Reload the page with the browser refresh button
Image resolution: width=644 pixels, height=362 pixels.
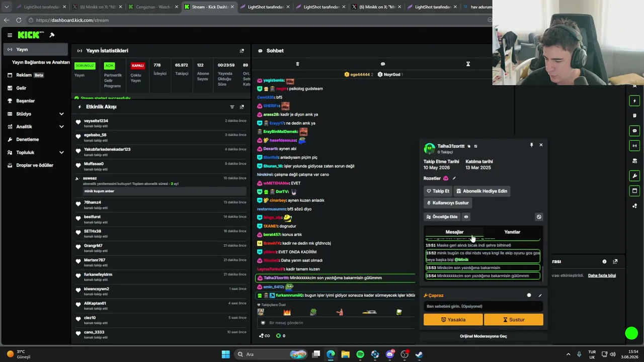pyautogui.click(x=19, y=20)
